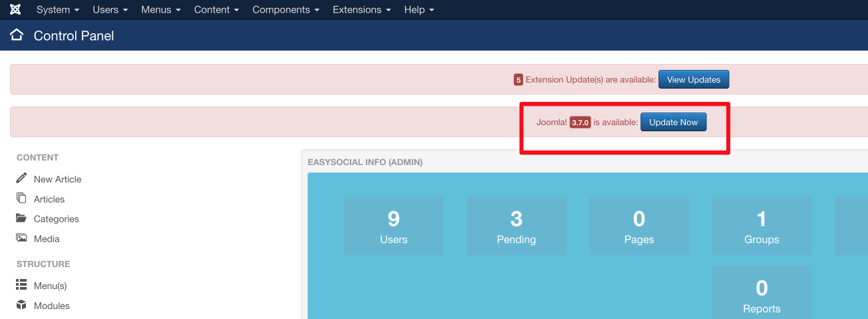Select the 0 Reports stat tile

(762, 292)
